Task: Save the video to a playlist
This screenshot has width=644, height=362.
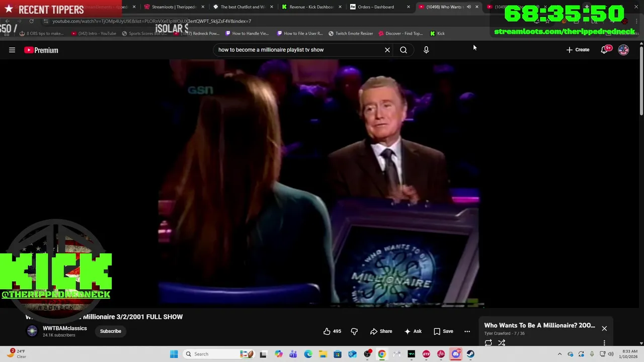Action: [443, 331]
